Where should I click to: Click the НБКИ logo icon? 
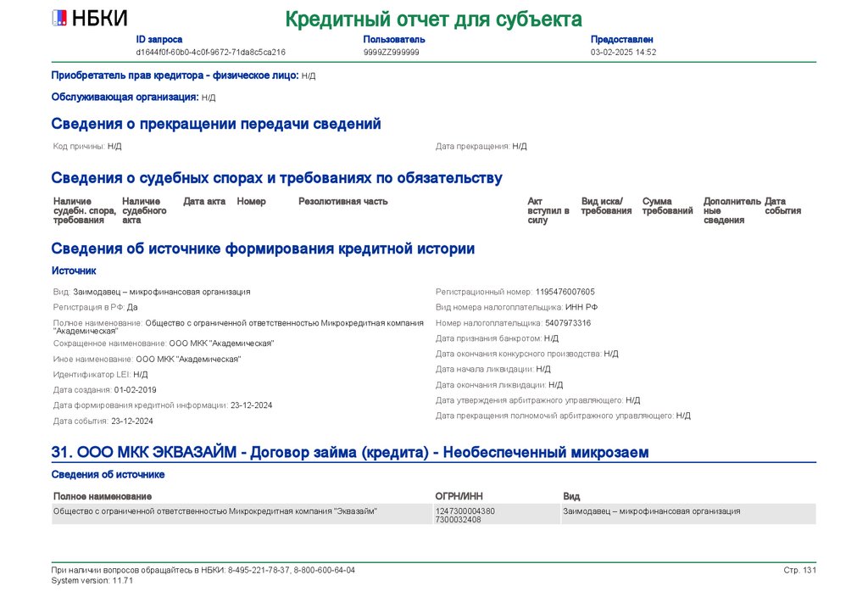pos(59,19)
